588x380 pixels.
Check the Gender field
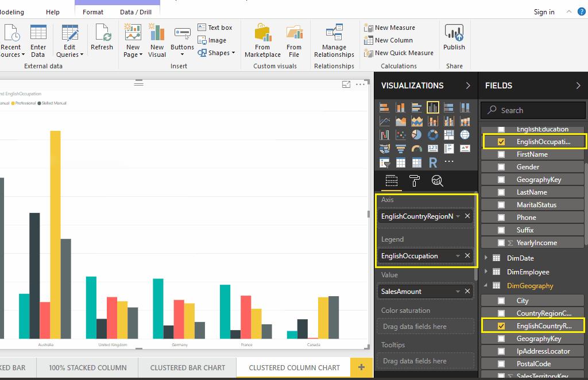(501, 167)
